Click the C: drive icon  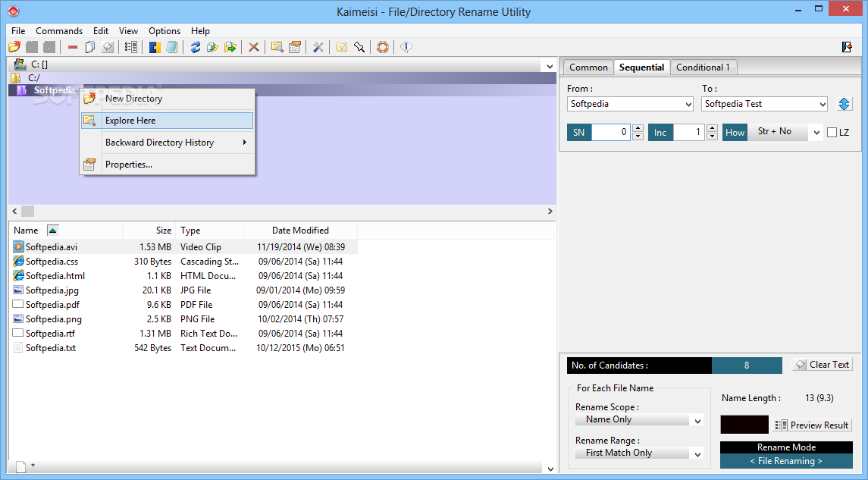[x=20, y=64]
